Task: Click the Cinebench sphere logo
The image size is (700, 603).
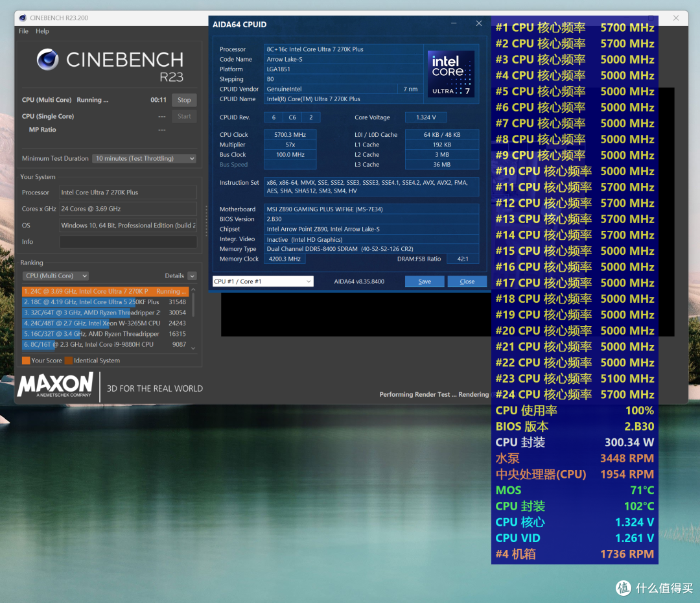Action: click(x=48, y=60)
